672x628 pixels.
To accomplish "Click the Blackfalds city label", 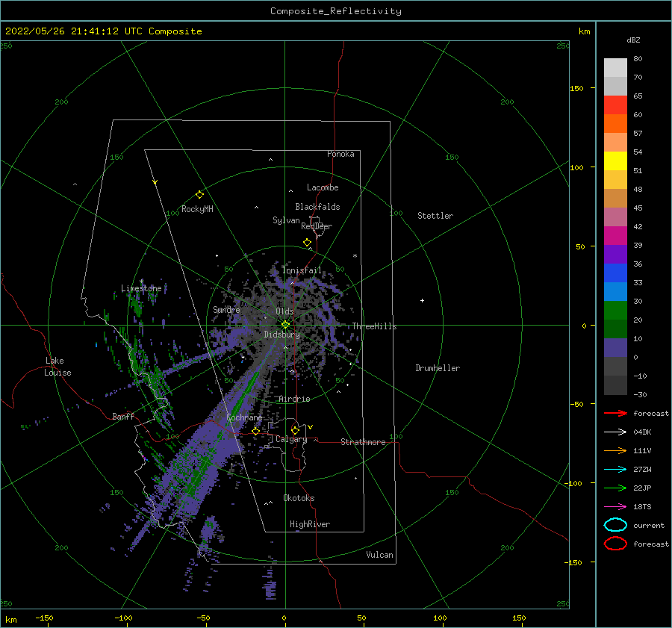I will click(x=317, y=207).
